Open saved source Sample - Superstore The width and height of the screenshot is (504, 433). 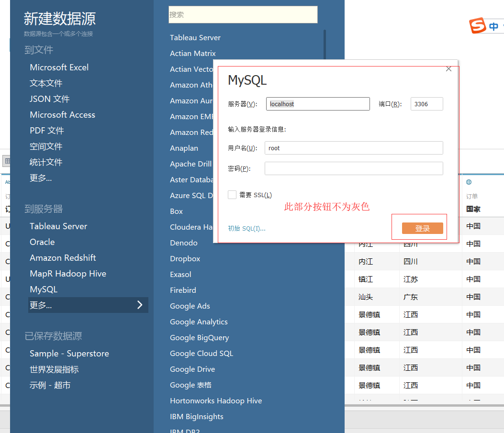click(69, 354)
